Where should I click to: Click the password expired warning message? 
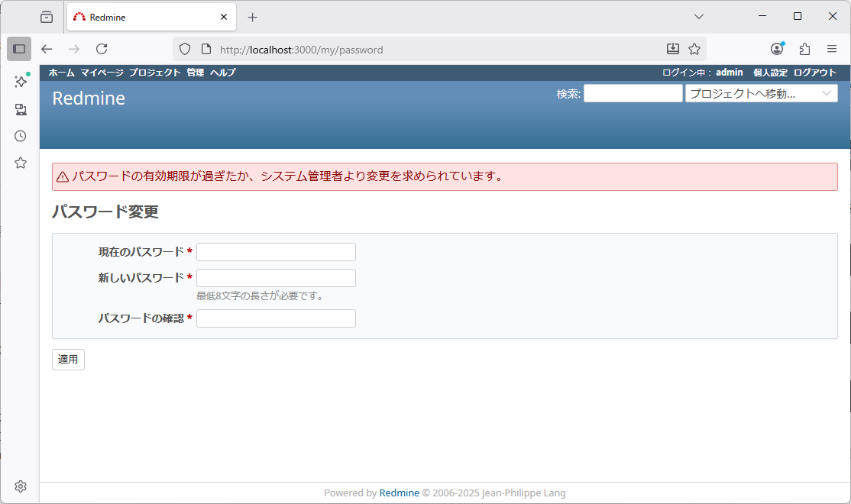pos(445,177)
